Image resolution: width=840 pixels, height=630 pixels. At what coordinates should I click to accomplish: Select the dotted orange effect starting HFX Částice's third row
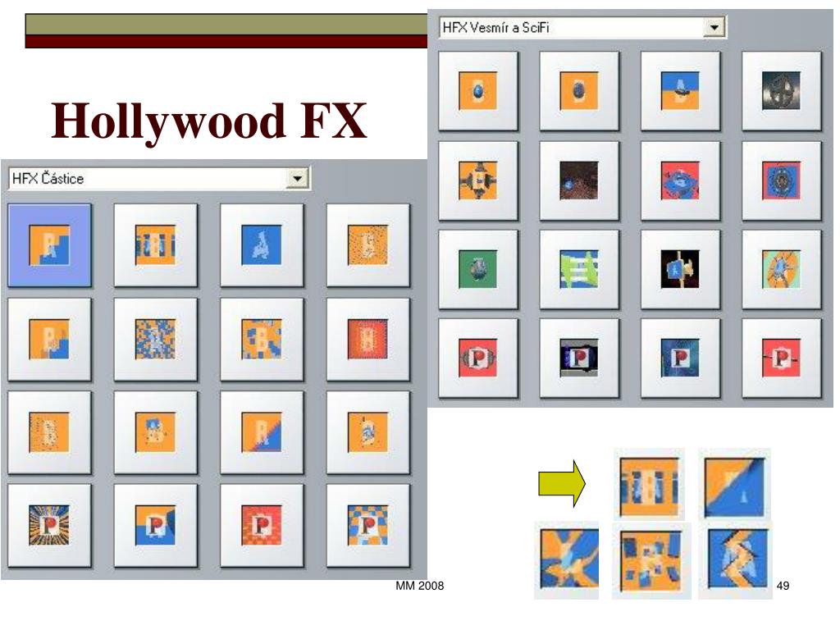pyautogui.click(x=49, y=432)
